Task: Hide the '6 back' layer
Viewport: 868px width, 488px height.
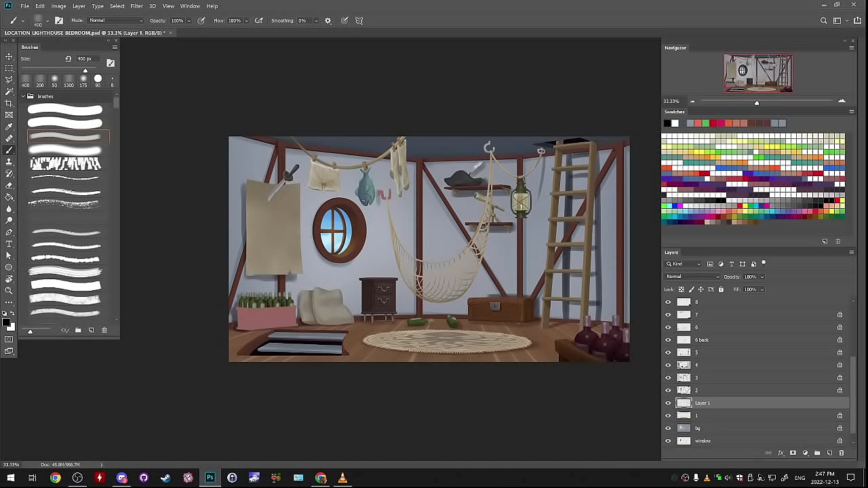Action: (x=668, y=340)
